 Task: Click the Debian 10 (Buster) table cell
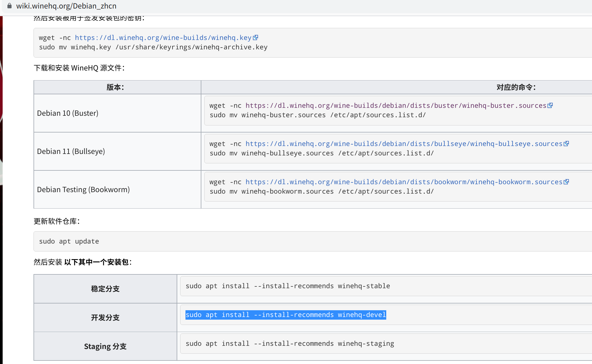click(x=68, y=113)
